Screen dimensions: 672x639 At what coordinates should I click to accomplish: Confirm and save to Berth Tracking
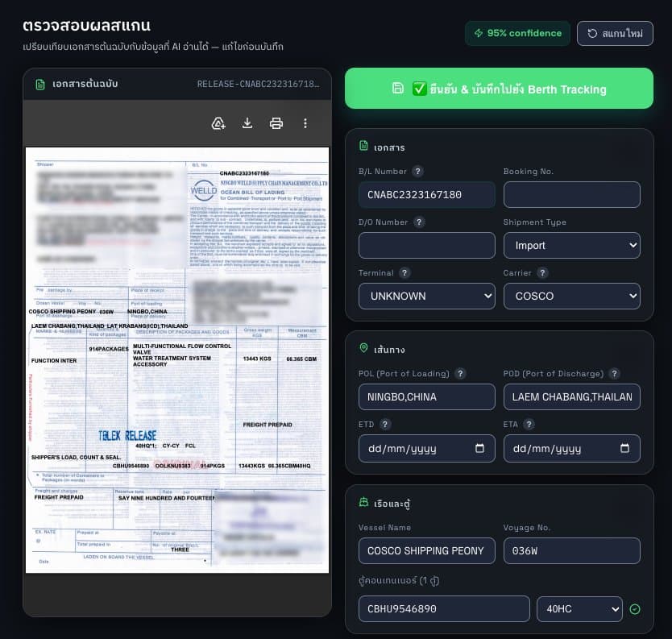click(x=499, y=89)
